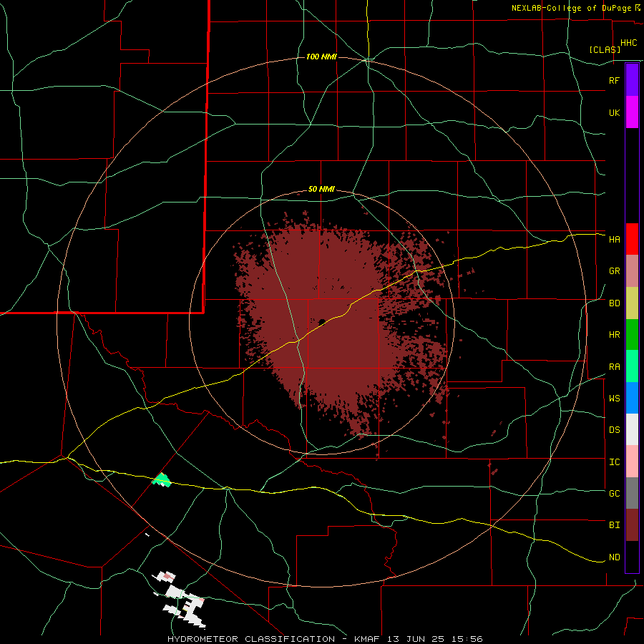Select the light pink IC swatch

tap(632, 462)
